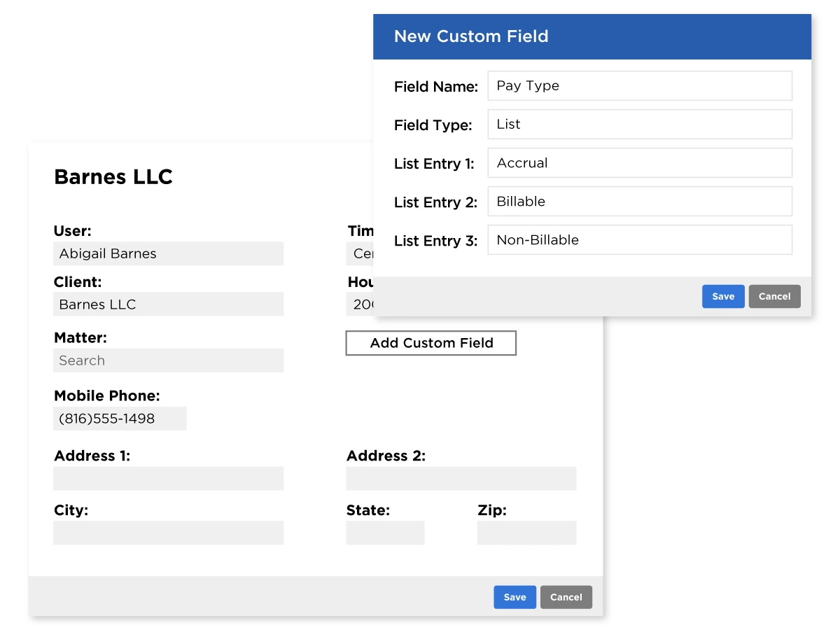Cancel the Barnes LLC form at bottom
Image resolution: width=840 pixels, height=630 pixels.
[x=566, y=597]
